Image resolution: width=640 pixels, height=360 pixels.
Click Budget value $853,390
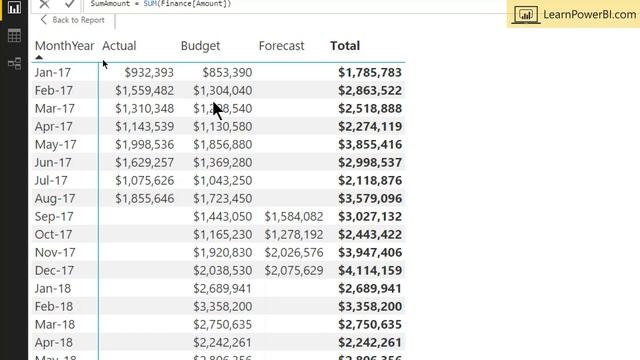point(227,73)
